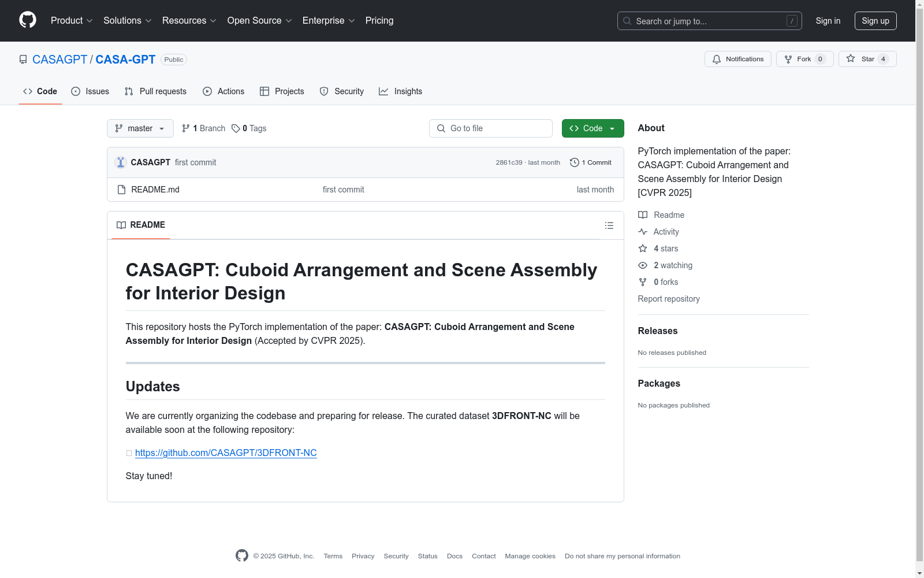Click the fork icon in Fork button

pos(788,59)
